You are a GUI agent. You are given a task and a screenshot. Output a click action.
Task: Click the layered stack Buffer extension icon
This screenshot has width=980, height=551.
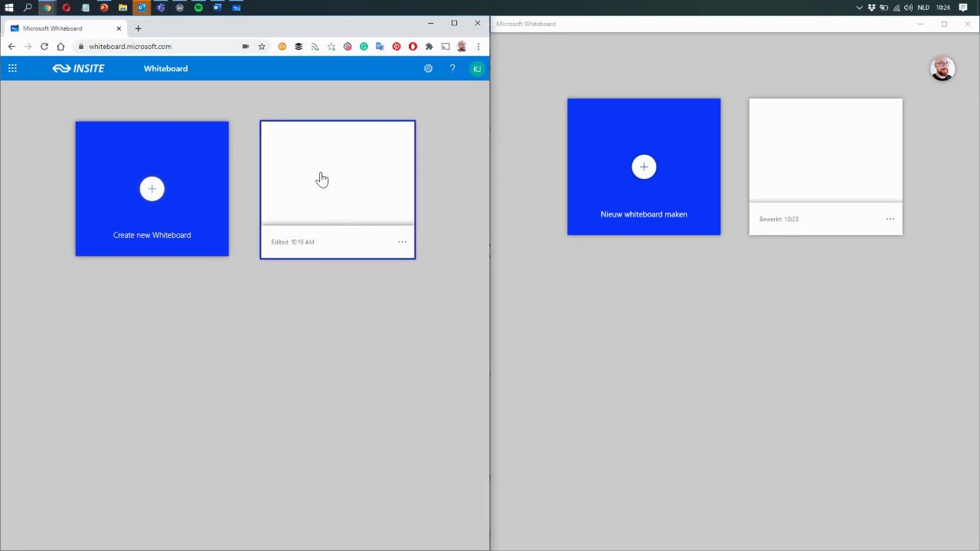coord(299,47)
